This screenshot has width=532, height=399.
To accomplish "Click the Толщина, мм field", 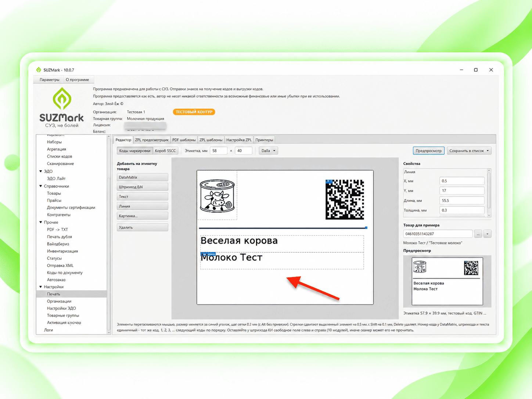I will (x=462, y=210).
